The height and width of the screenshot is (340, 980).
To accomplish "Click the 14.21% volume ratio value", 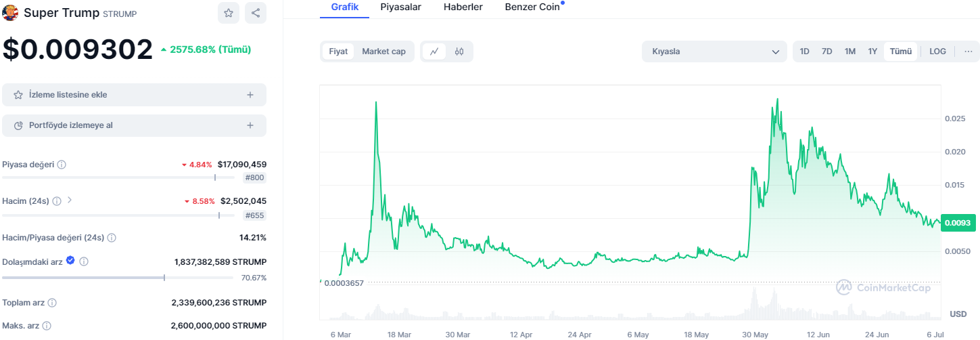I will tap(253, 238).
